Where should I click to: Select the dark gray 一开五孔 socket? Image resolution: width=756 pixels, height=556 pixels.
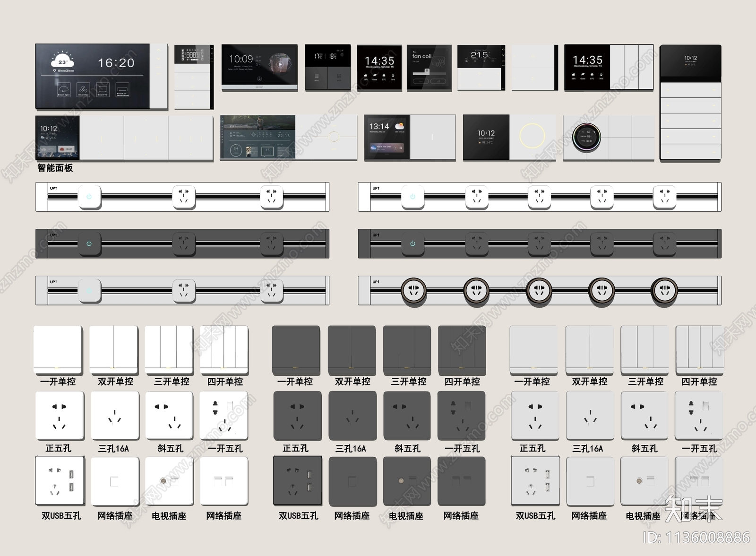462,417
